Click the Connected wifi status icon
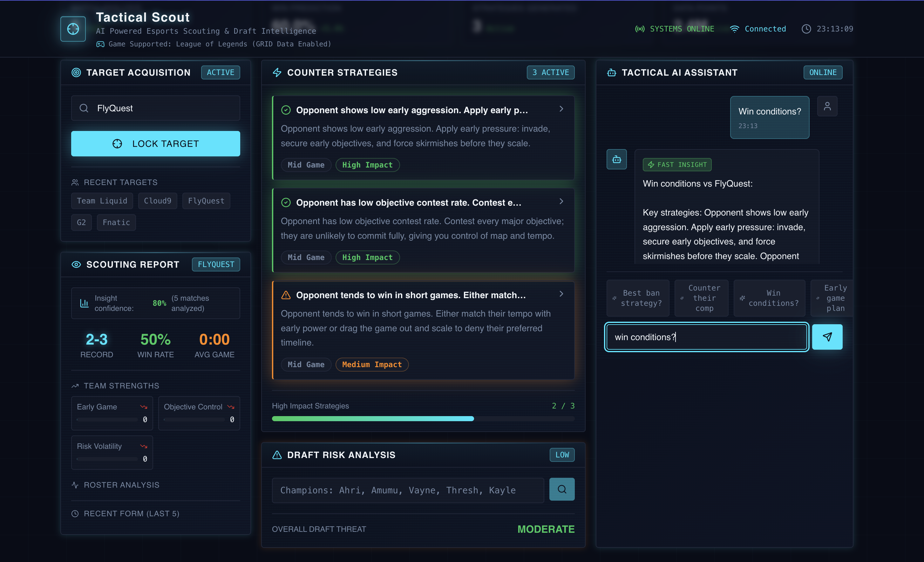 [734, 29]
